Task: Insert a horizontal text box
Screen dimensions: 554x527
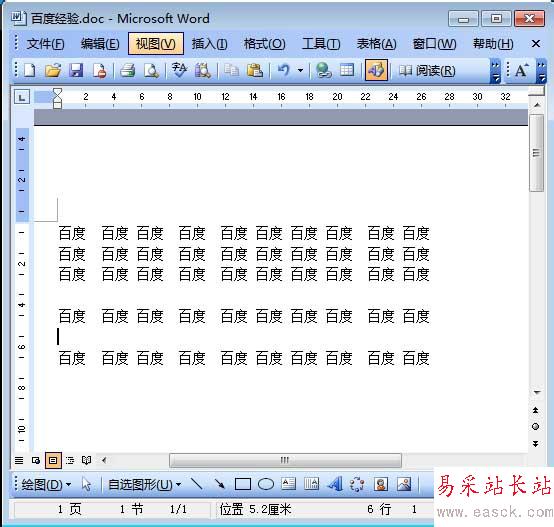Action: [x=288, y=484]
